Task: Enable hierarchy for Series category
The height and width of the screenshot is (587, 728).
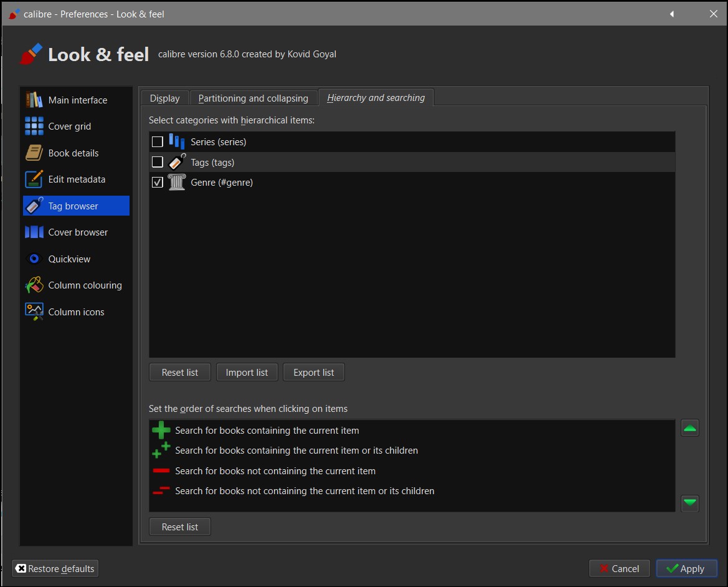Action: [x=158, y=142]
